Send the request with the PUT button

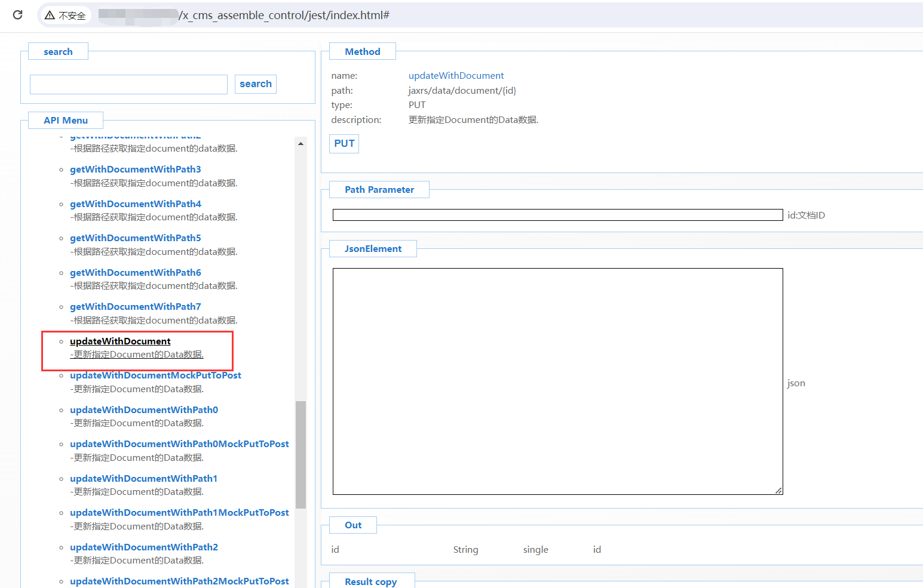[x=344, y=144]
